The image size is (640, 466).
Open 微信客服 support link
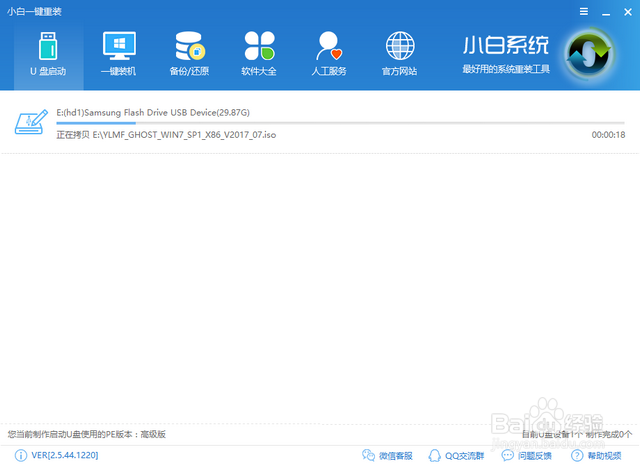point(387,455)
